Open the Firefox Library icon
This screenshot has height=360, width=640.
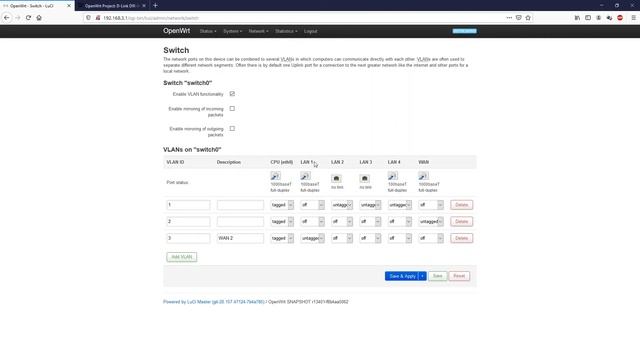[577, 18]
